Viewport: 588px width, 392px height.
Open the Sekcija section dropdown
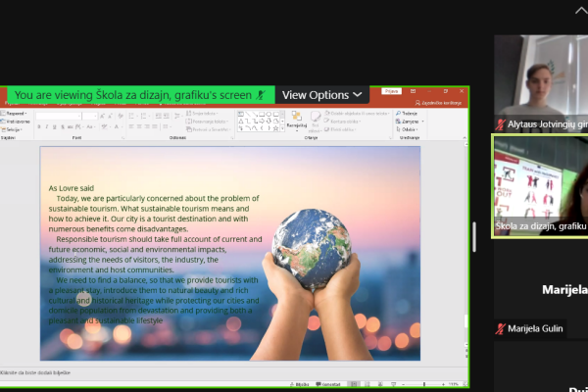(11, 129)
